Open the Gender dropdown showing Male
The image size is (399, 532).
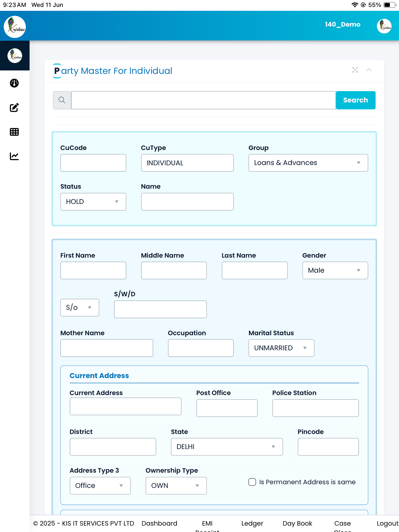pyautogui.click(x=335, y=270)
